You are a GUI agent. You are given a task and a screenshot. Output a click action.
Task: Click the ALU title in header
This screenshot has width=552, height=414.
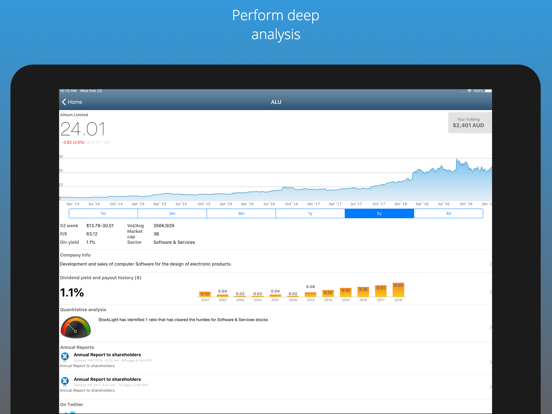(276, 102)
